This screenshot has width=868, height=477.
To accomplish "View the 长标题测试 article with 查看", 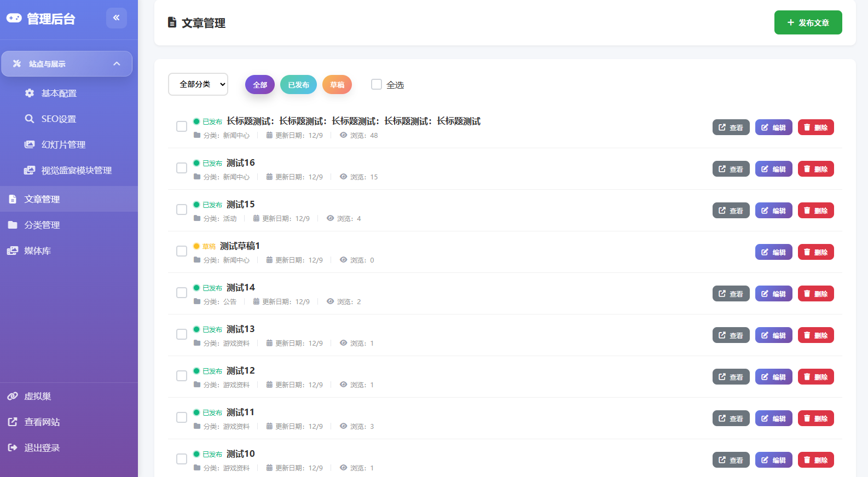I will point(731,127).
